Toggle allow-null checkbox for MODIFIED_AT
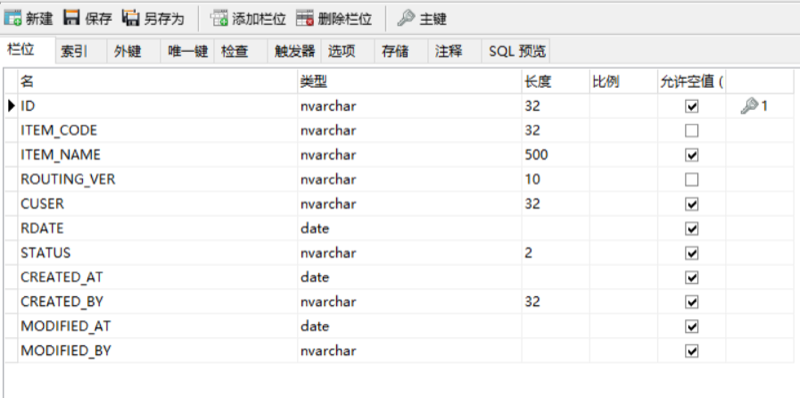Screen dimensions: 800x398 (x=692, y=327)
